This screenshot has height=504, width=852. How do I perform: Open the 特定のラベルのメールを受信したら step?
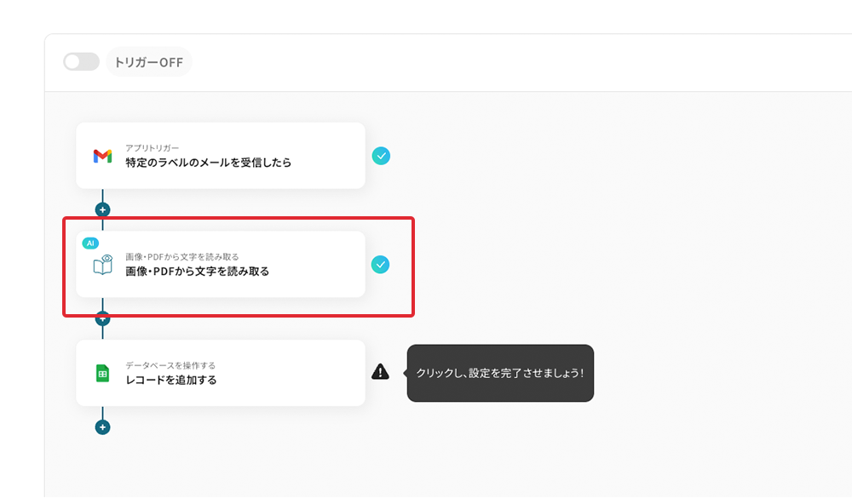tap(221, 156)
